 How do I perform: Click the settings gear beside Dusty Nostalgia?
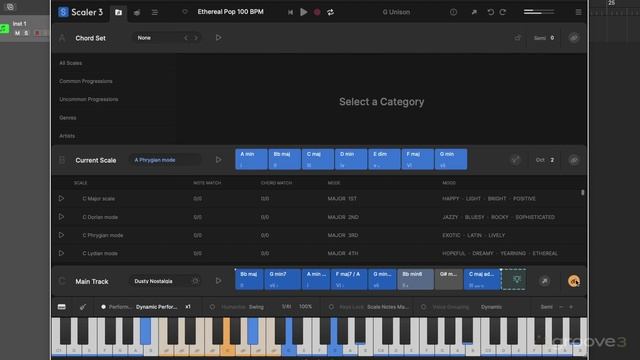tap(196, 281)
